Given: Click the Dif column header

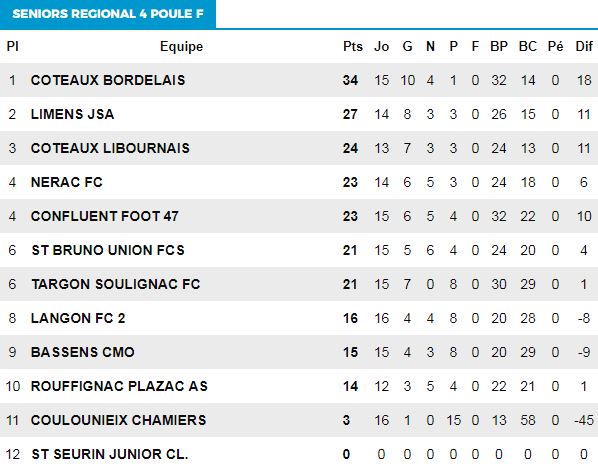Looking at the screenshot, I should (584, 46).
